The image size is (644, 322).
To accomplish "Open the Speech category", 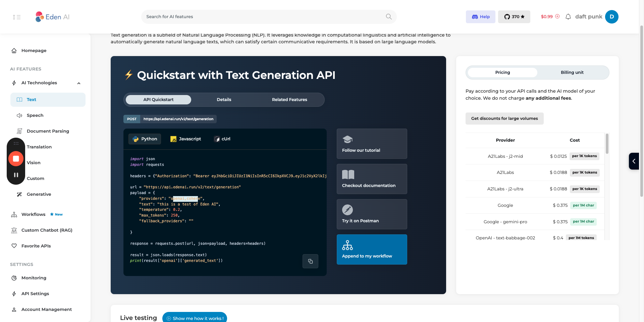I will pyautogui.click(x=35, y=116).
